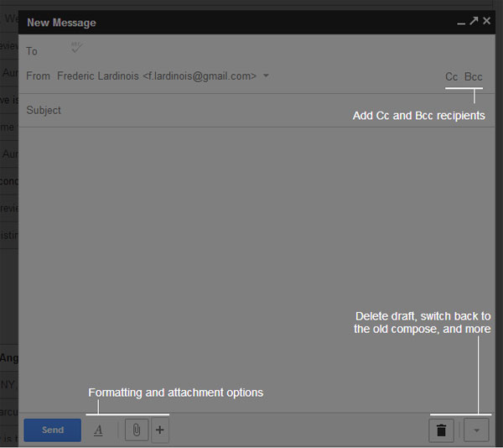Click into the Subject field

point(257,110)
